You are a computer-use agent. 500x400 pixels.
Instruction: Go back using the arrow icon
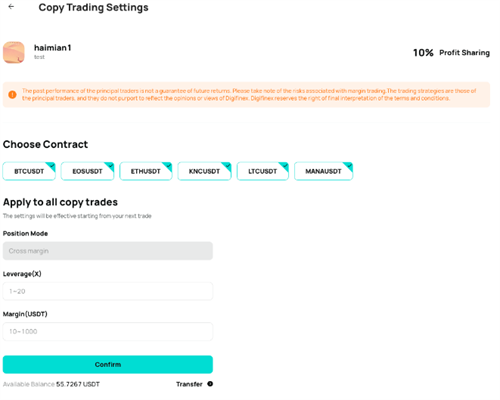(x=11, y=7)
